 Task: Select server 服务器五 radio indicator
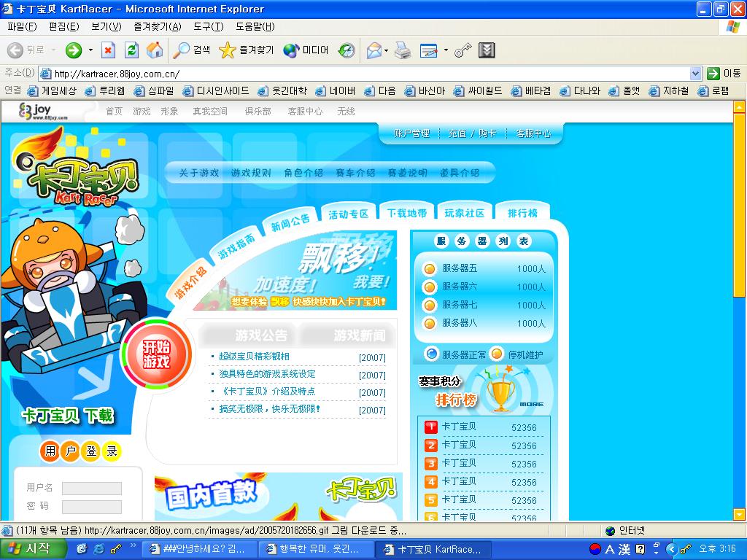point(429,269)
